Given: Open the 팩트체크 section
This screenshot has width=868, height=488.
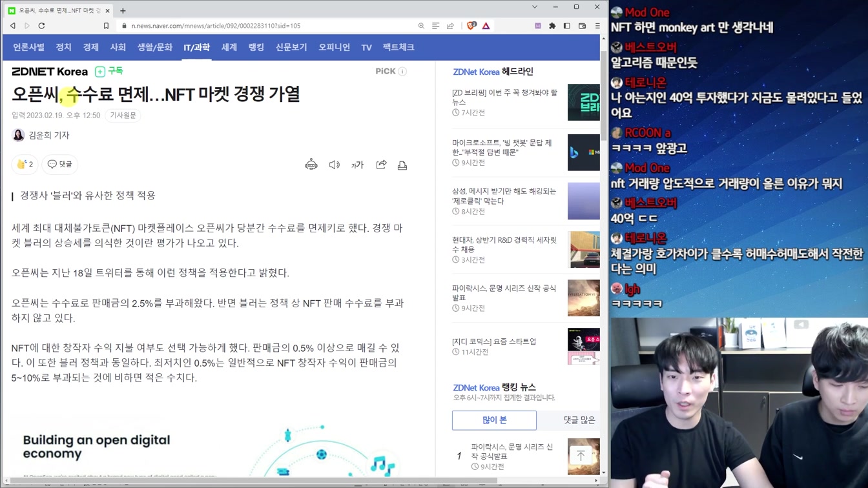Looking at the screenshot, I should tap(398, 47).
